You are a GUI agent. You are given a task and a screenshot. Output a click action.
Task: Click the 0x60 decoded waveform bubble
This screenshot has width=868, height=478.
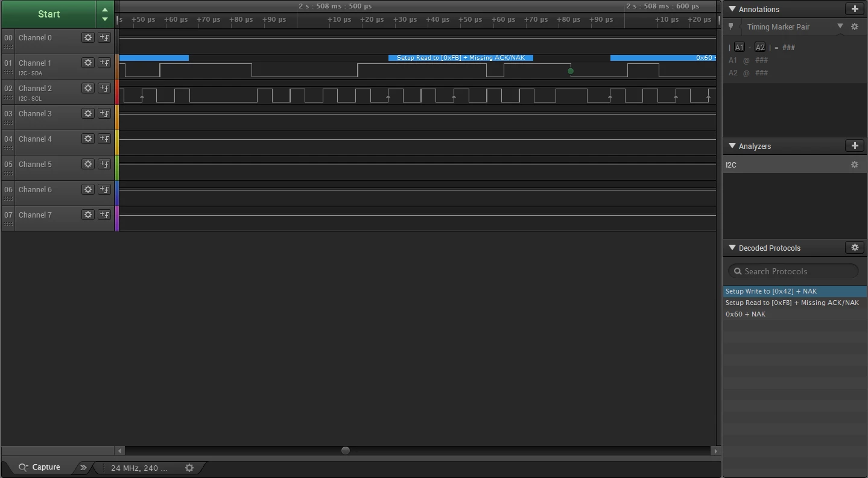click(x=663, y=58)
